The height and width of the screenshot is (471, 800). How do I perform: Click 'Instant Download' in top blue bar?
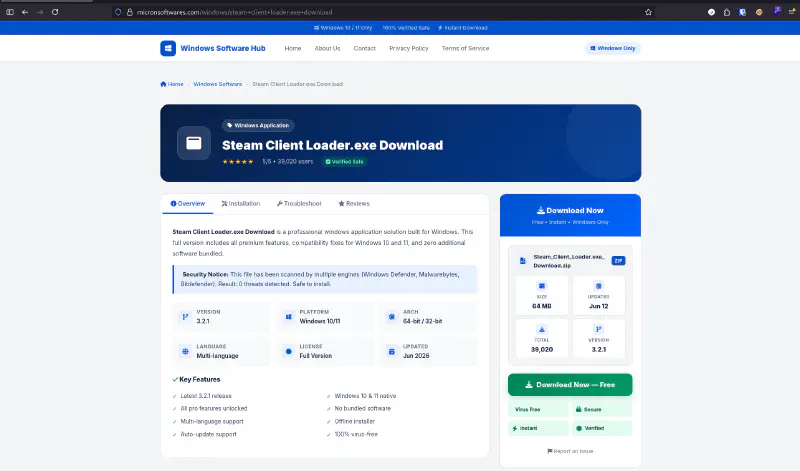pyautogui.click(x=463, y=28)
